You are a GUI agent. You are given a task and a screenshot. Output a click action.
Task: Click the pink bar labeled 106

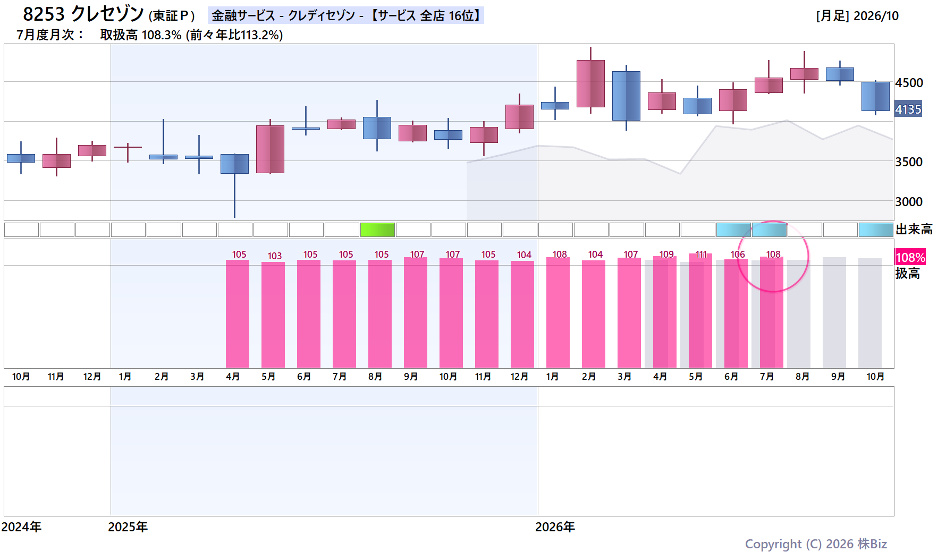(x=736, y=313)
